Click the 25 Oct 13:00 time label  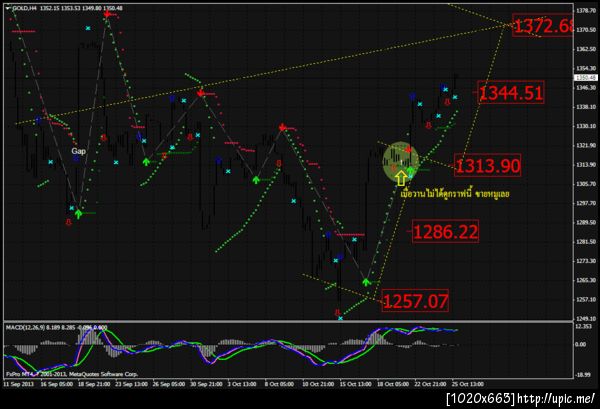click(x=468, y=384)
